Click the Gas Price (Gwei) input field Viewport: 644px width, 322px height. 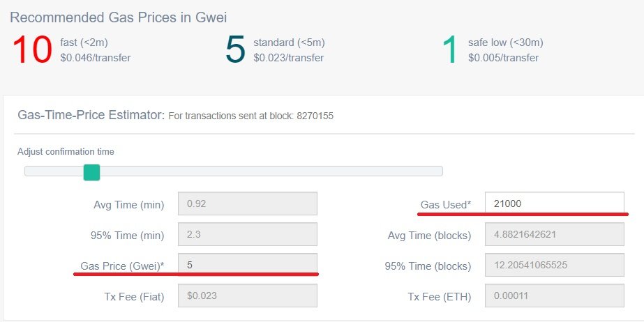click(x=248, y=264)
